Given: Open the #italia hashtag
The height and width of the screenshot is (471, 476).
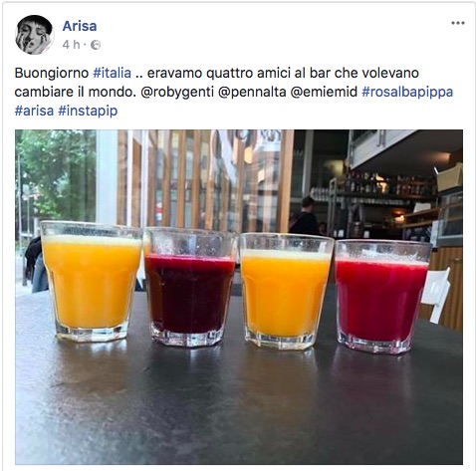Looking at the screenshot, I should [113, 73].
